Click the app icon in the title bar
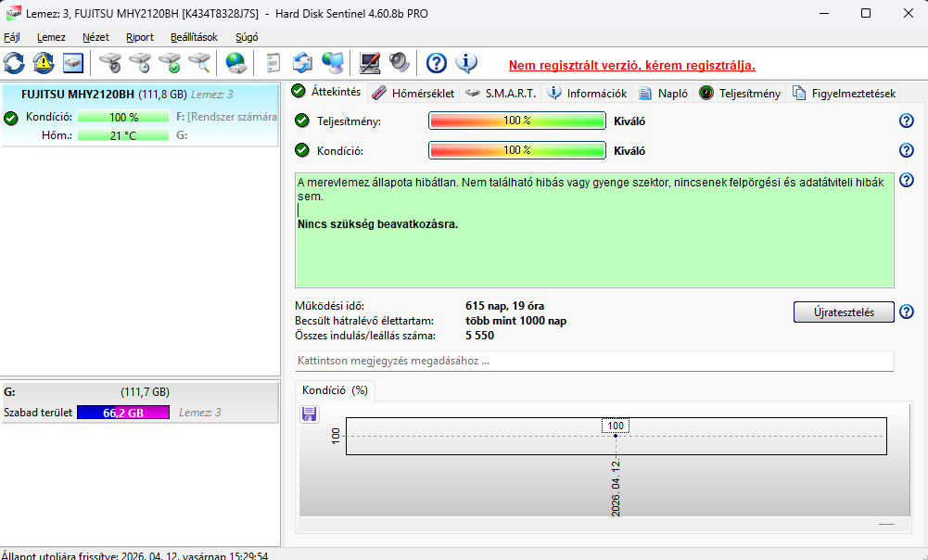The image size is (928, 560). tap(13, 13)
